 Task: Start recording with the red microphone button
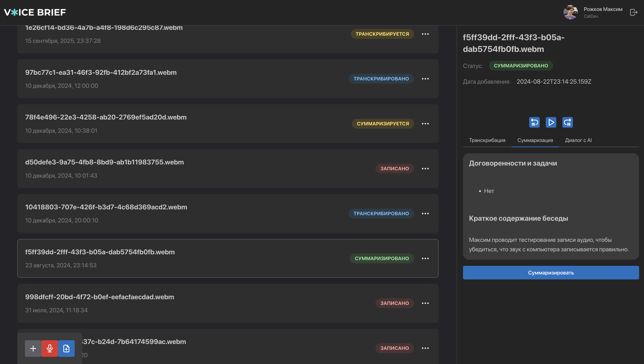click(50, 348)
